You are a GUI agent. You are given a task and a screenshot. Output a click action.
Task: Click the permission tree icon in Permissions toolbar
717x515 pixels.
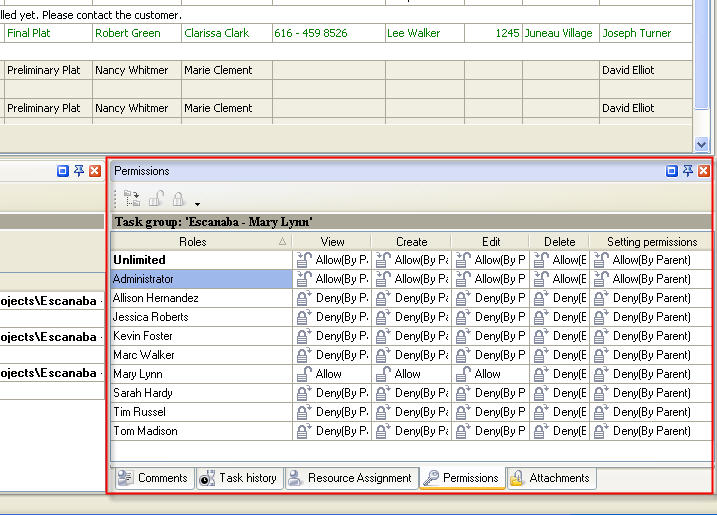click(132, 200)
